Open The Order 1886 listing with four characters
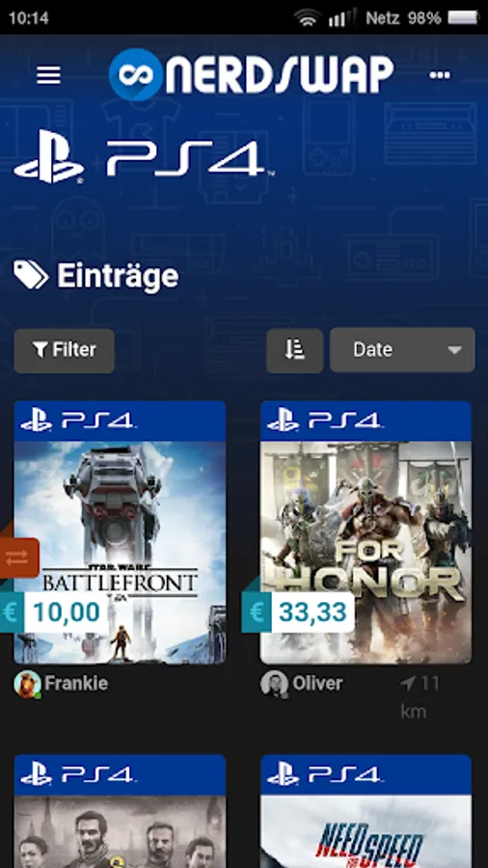 120,811
